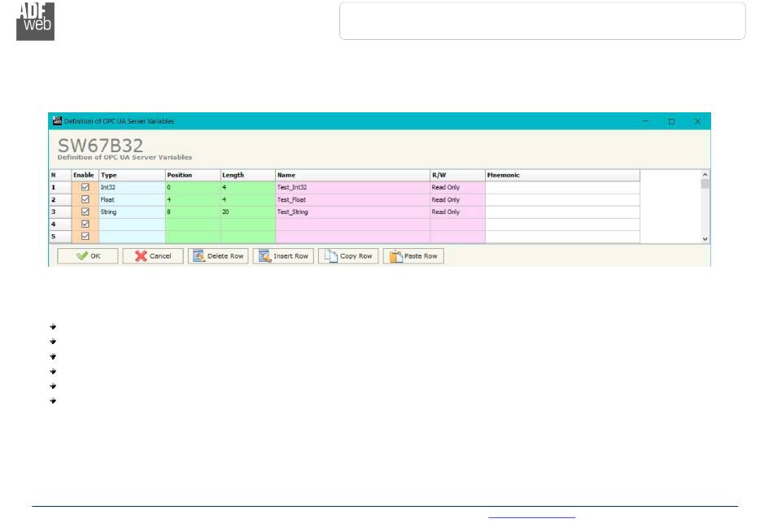Click the Type column header

pos(132,175)
